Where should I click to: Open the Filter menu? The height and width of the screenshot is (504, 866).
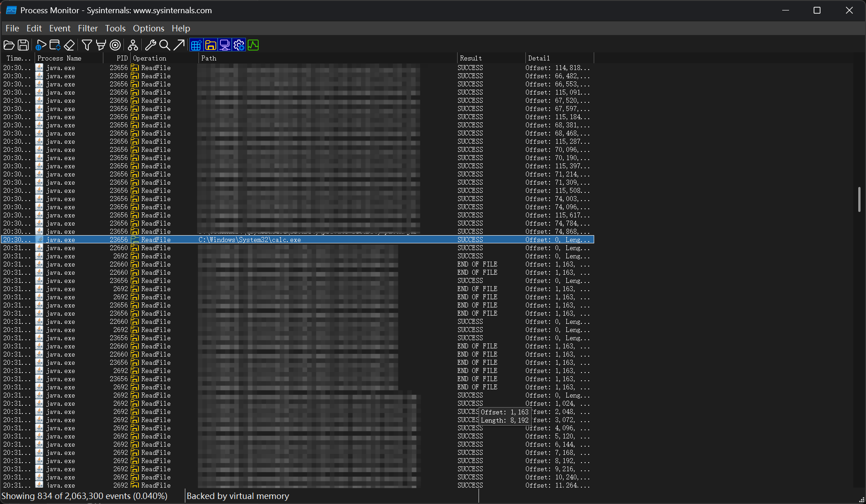[87, 28]
